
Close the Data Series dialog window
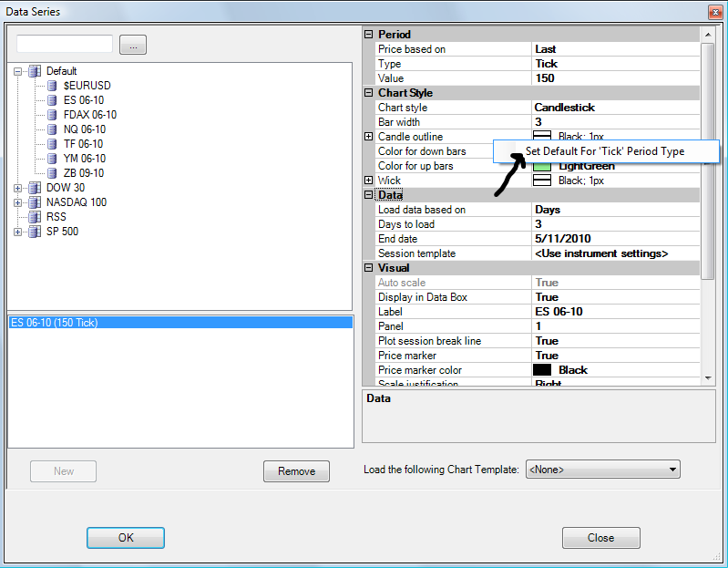[x=715, y=12]
